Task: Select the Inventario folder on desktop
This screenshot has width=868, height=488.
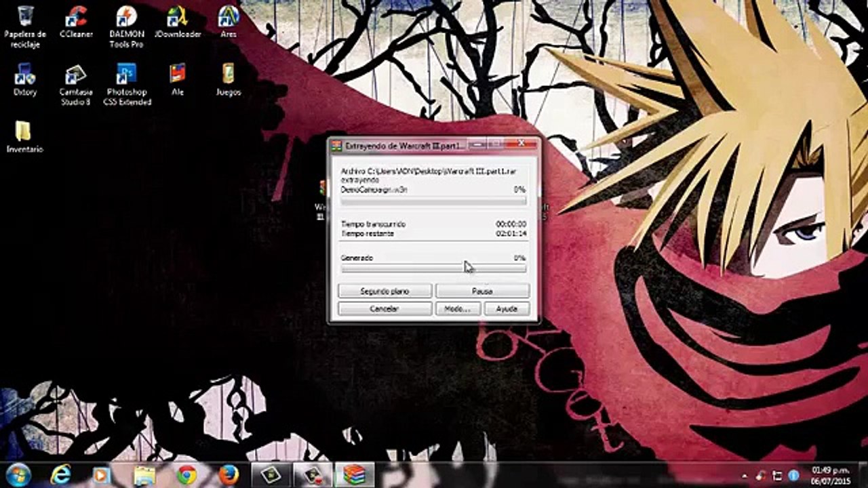Action: pos(25,137)
